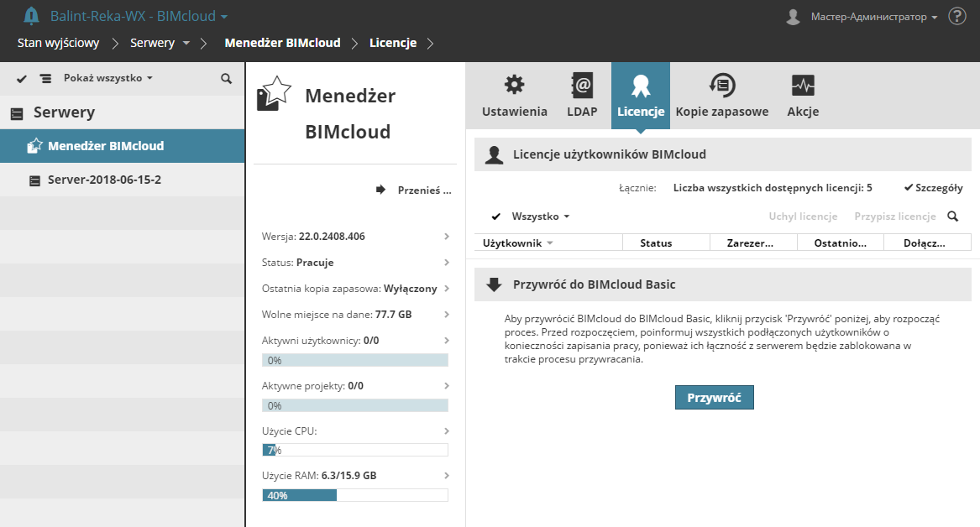The width and height of the screenshot is (980, 527).
Task: Search the licenses table with magnifier
Action: (952, 216)
